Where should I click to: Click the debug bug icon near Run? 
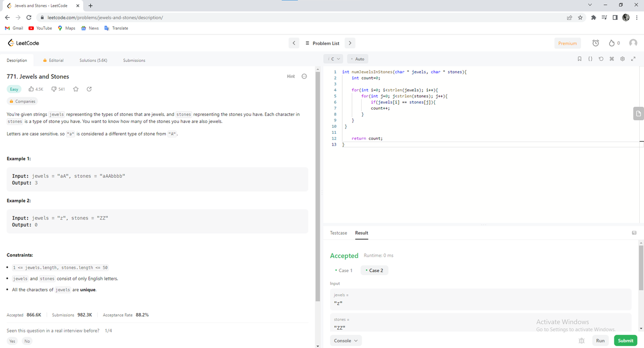tap(581, 341)
